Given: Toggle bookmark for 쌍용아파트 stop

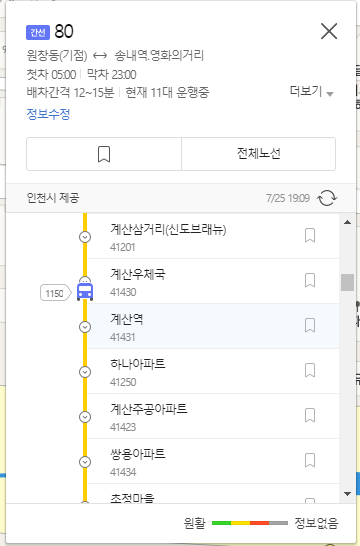Looking at the screenshot, I should tap(310, 460).
